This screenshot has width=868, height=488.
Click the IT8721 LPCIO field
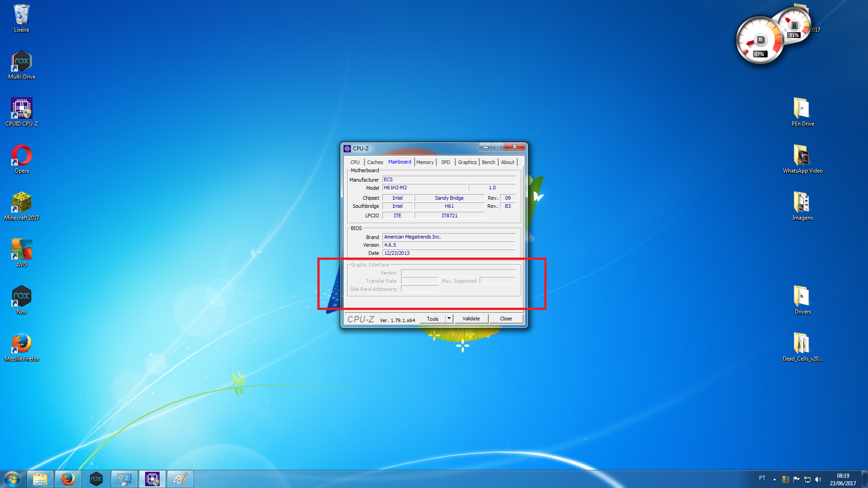(x=449, y=216)
